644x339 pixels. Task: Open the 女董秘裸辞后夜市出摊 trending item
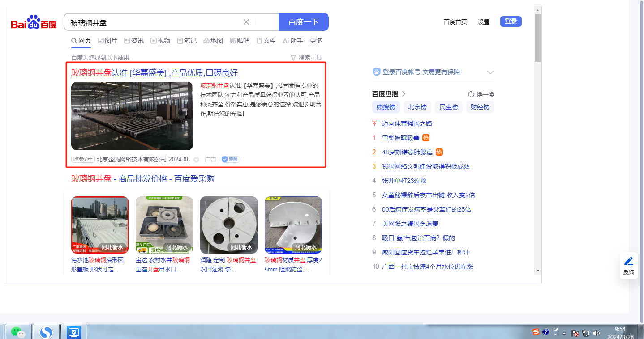429,195
